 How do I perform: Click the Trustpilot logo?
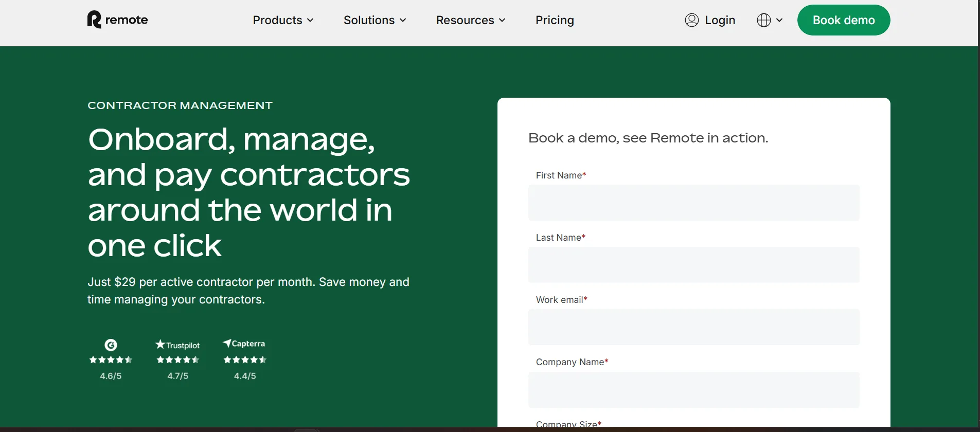tap(177, 345)
